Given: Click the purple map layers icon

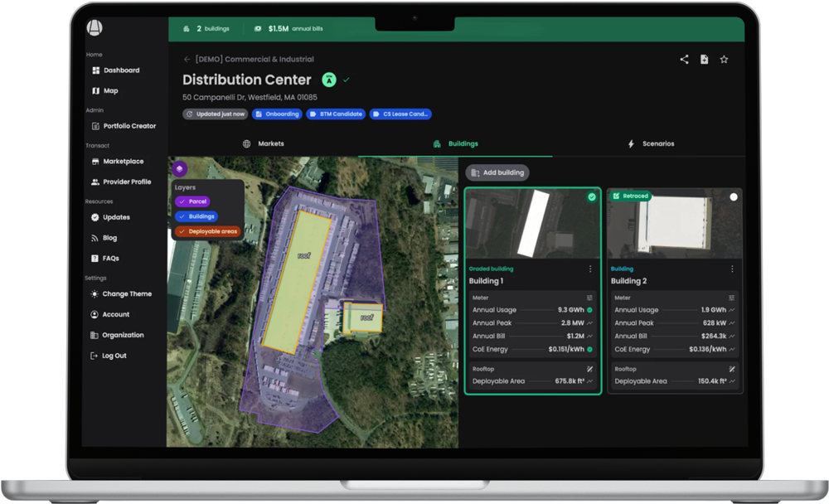Looking at the screenshot, I should click(x=180, y=169).
